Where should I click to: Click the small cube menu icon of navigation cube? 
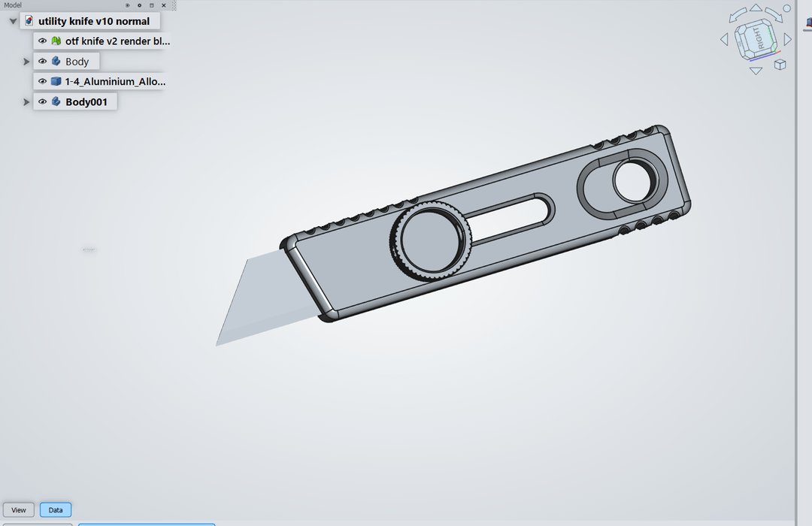tap(780, 65)
